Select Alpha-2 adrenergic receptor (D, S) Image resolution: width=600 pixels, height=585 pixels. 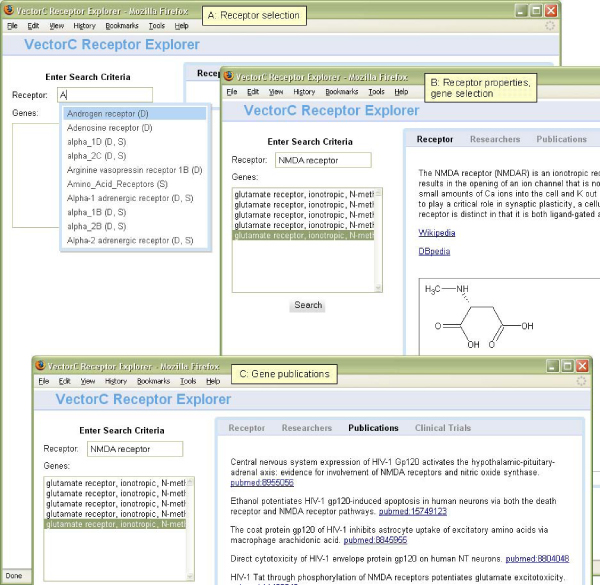[135, 241]
